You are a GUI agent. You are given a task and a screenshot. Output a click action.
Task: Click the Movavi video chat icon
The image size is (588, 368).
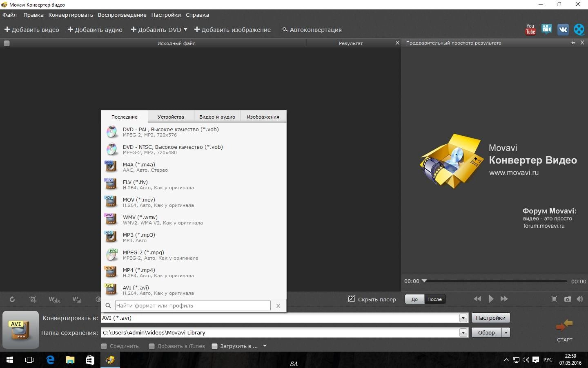tap(547, 29)
